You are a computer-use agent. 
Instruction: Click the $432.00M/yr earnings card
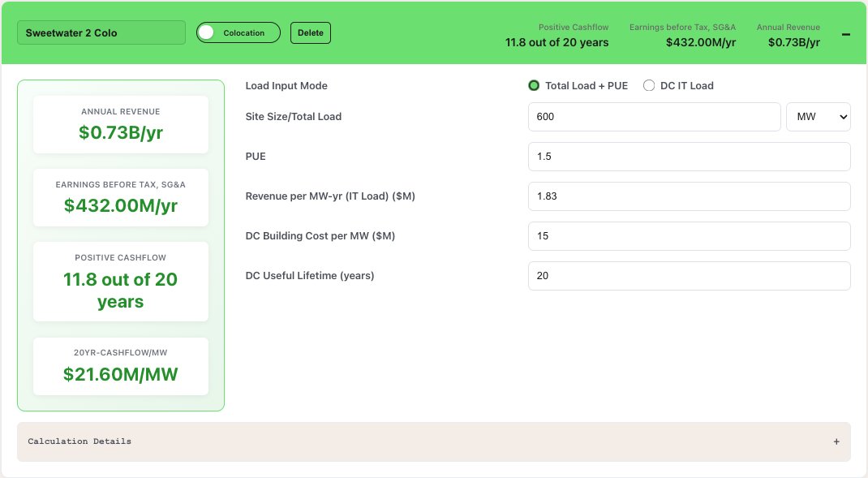click(x=121, y=197)
